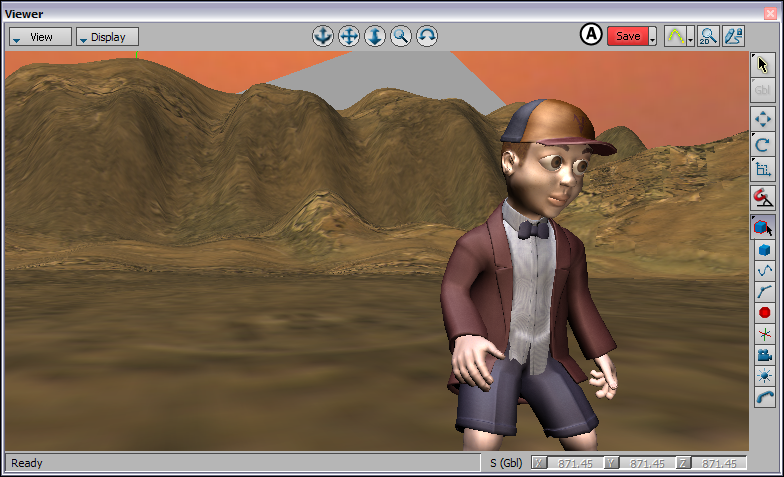Viewport: 784px width, 477px height.
Task: Click the Ready status text
Action: point(27,463)
